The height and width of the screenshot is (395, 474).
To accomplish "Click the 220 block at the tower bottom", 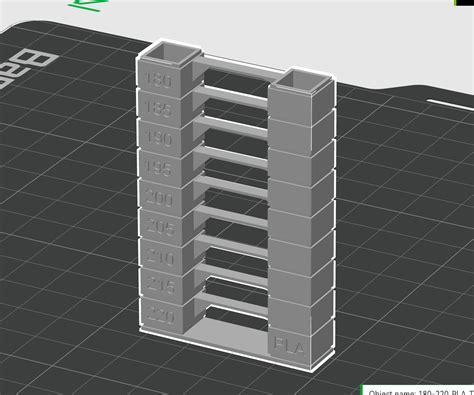I will (161, 315).
